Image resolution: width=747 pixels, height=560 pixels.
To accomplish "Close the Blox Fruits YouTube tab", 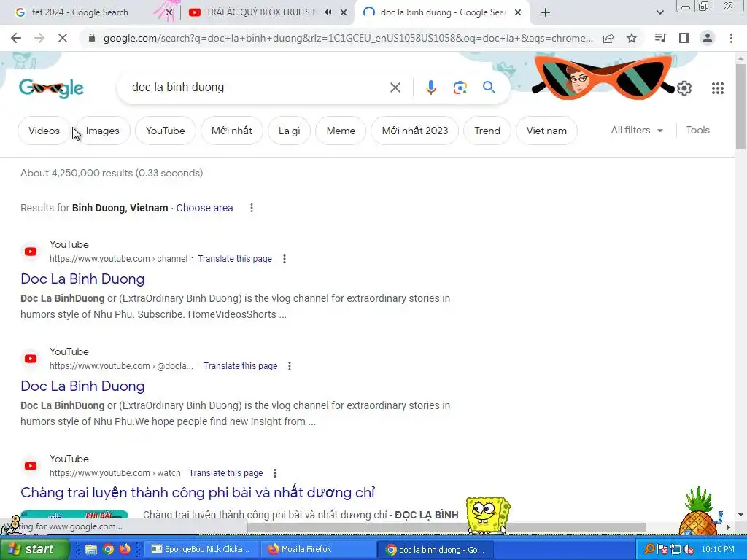I will point(344,13).
